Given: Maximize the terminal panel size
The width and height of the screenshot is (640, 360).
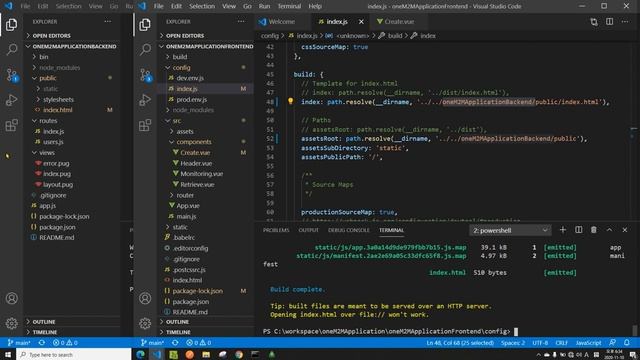Looking at the screenshot, I should [609, 230].
